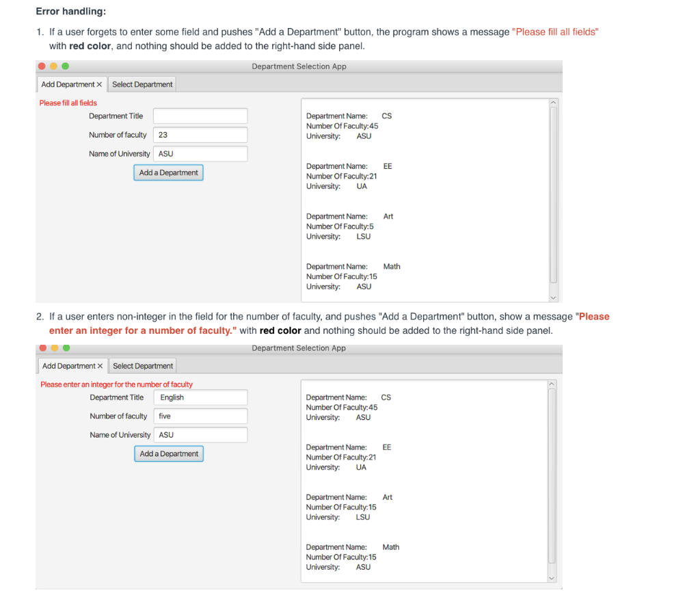Click the Number of faculty field containing 23
The height and width of the screenshot is (593, 700).
click(x=200, y=135)
